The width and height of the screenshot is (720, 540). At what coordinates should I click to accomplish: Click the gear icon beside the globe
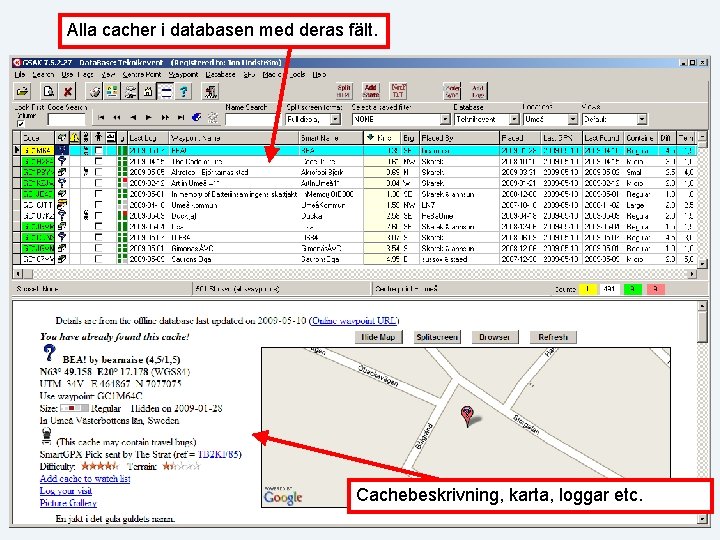coord(213,118)
